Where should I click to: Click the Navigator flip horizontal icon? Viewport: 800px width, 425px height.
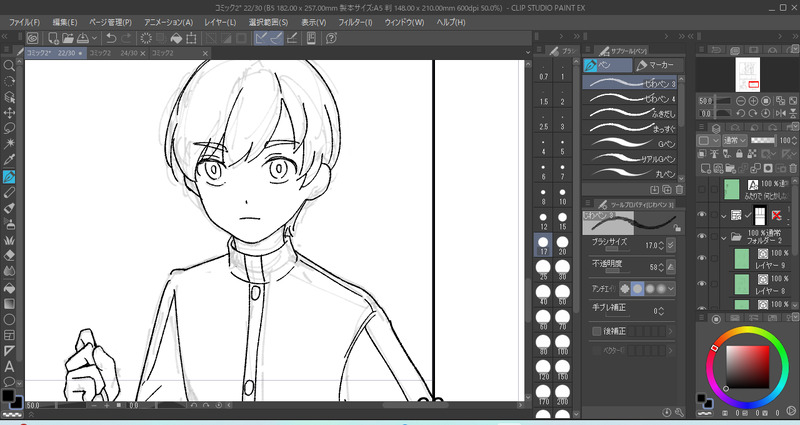point(781,113)
